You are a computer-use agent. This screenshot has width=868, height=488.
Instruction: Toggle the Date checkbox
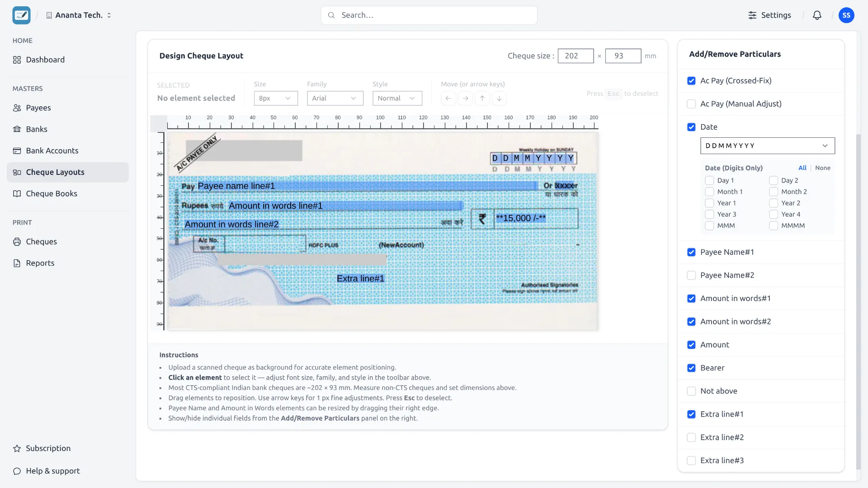[691, 127]
